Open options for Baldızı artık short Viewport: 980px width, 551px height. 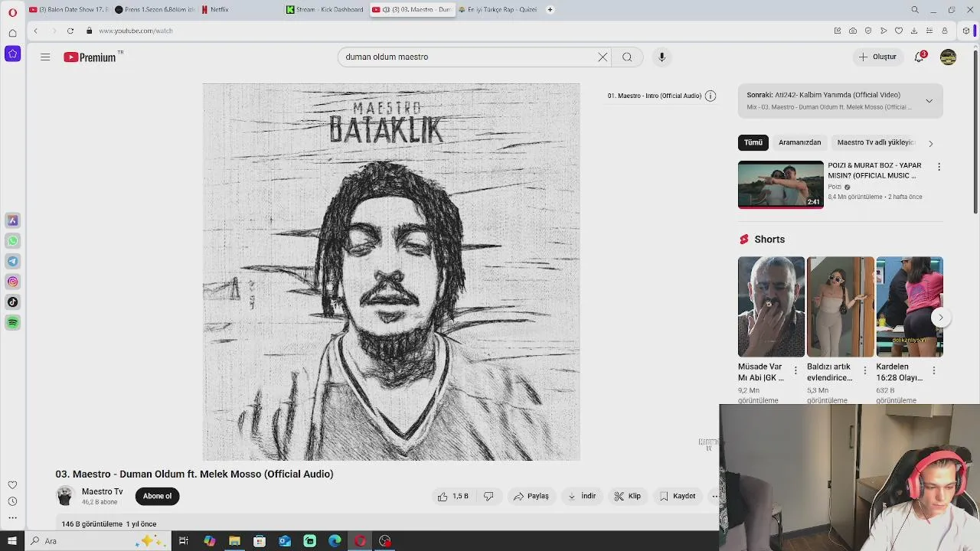coord(865,370)
